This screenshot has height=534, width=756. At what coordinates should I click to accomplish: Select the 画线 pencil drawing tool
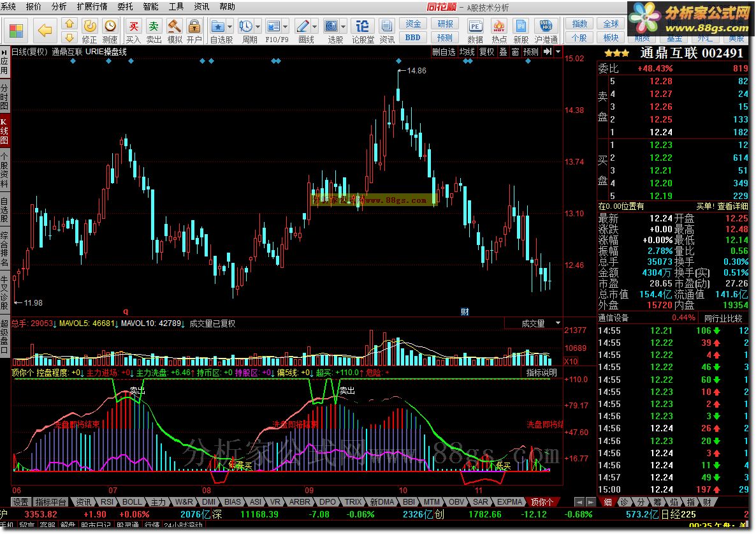tap(303, 26)
